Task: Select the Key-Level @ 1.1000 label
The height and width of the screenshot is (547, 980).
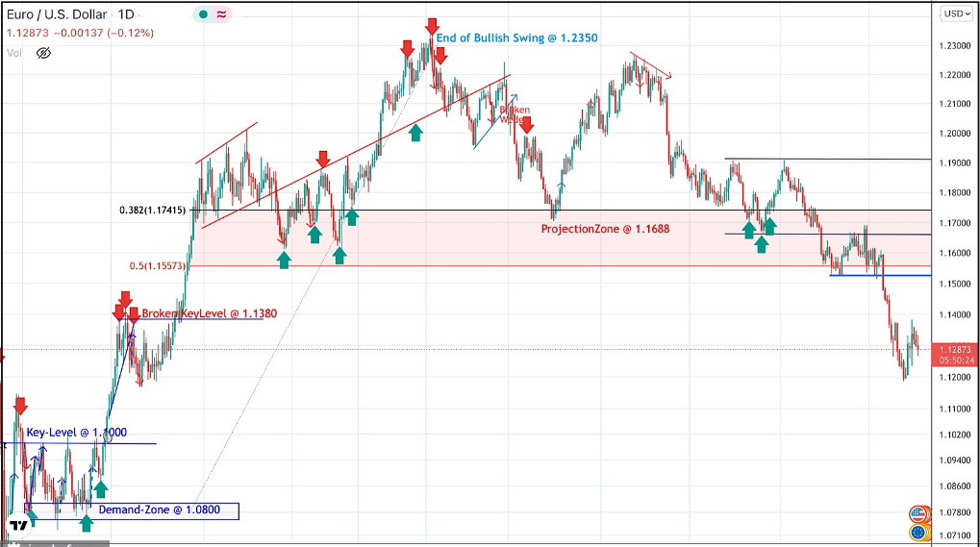Action: [x=76, y=433]
